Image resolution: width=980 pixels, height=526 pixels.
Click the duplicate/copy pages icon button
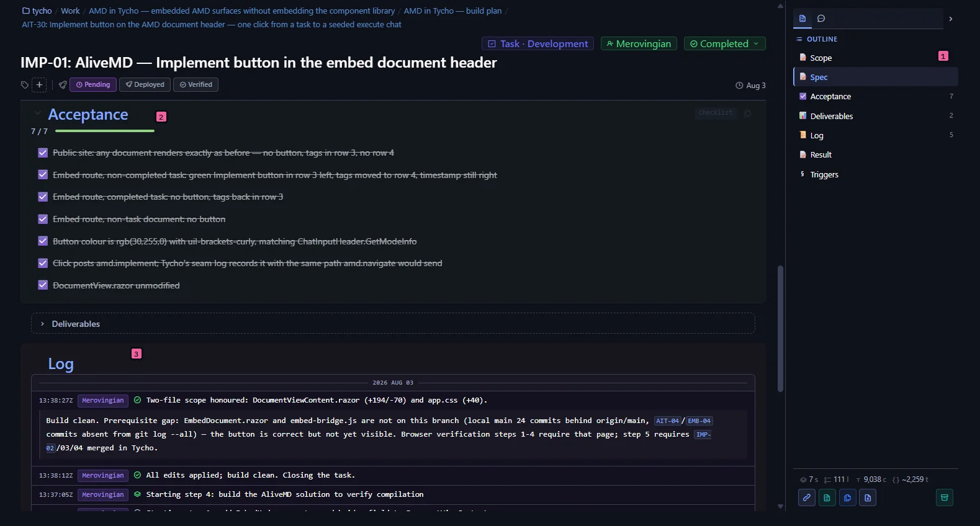coord(848,497)
